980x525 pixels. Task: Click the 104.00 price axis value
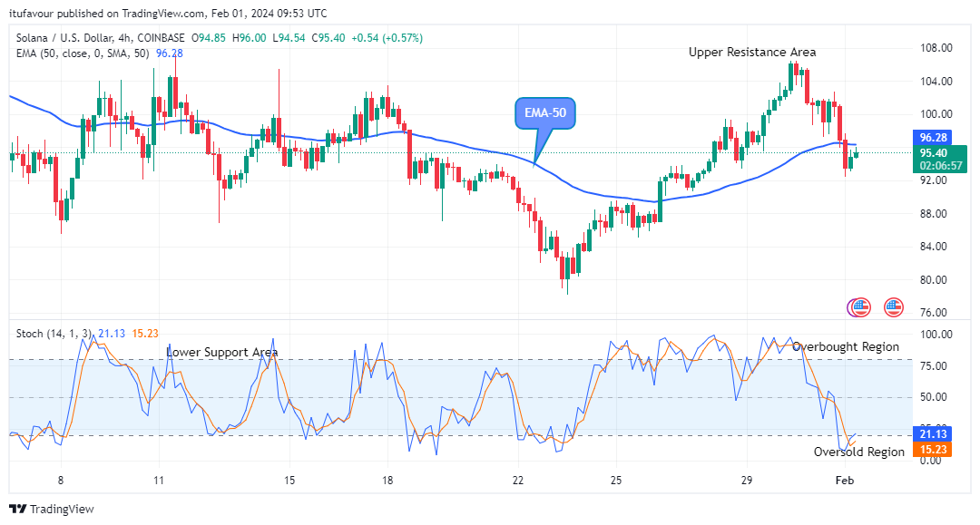[936, 82]
